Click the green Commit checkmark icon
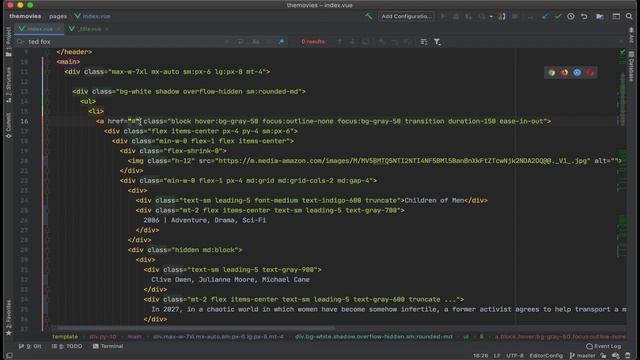 click(558, 16)
